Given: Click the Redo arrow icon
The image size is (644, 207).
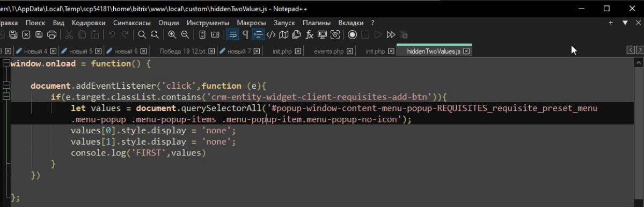Looking at the screenshot, I should tap(125, 35).
